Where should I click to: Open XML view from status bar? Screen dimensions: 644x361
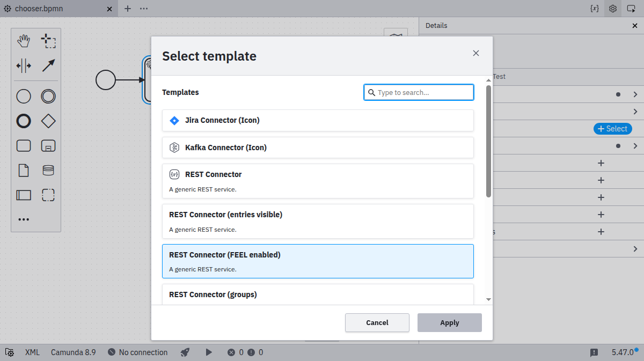point(32,352)
